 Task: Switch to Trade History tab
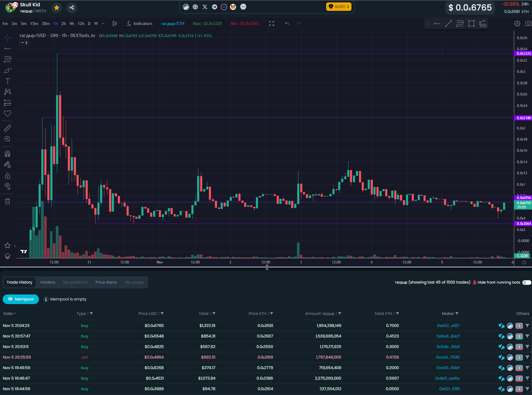20,282
